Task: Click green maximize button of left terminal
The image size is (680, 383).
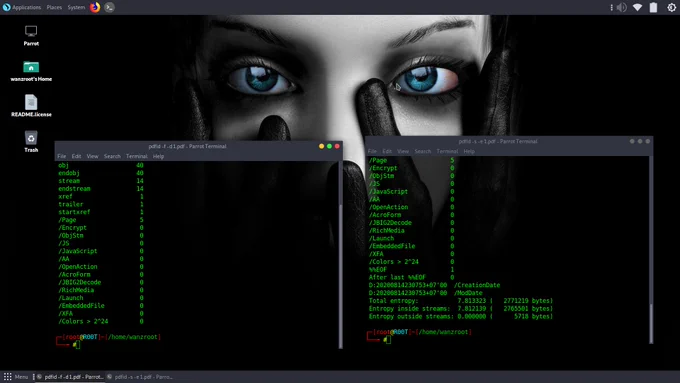Action: [329, 146]
